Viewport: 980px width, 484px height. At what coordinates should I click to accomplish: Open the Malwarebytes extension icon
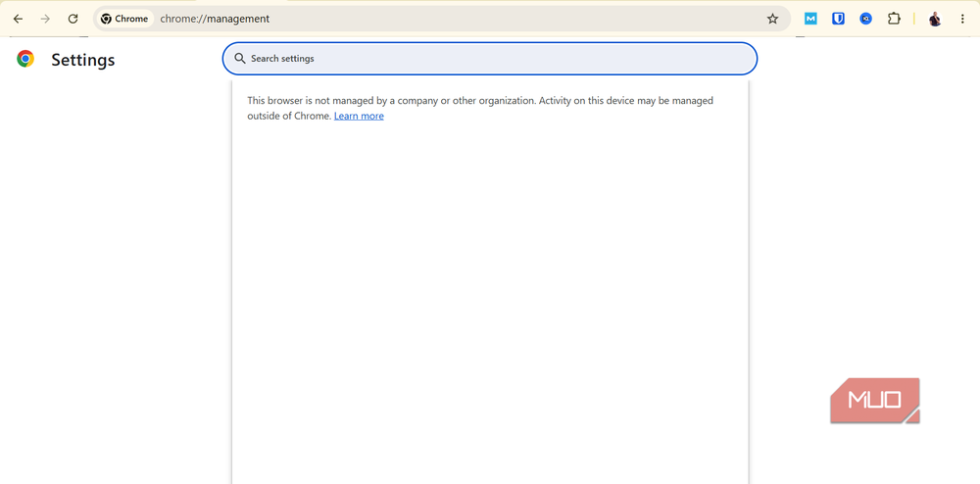coord(810,19)
